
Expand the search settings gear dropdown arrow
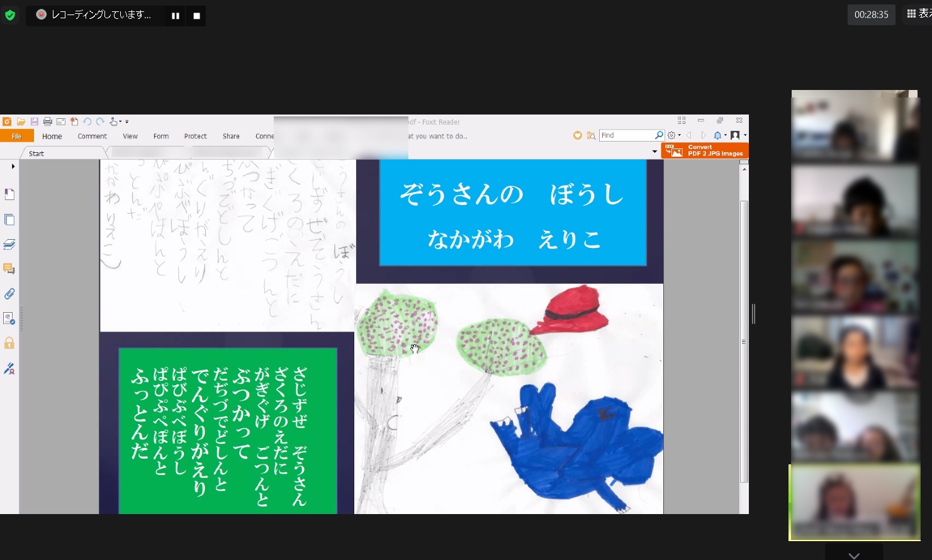679,135
